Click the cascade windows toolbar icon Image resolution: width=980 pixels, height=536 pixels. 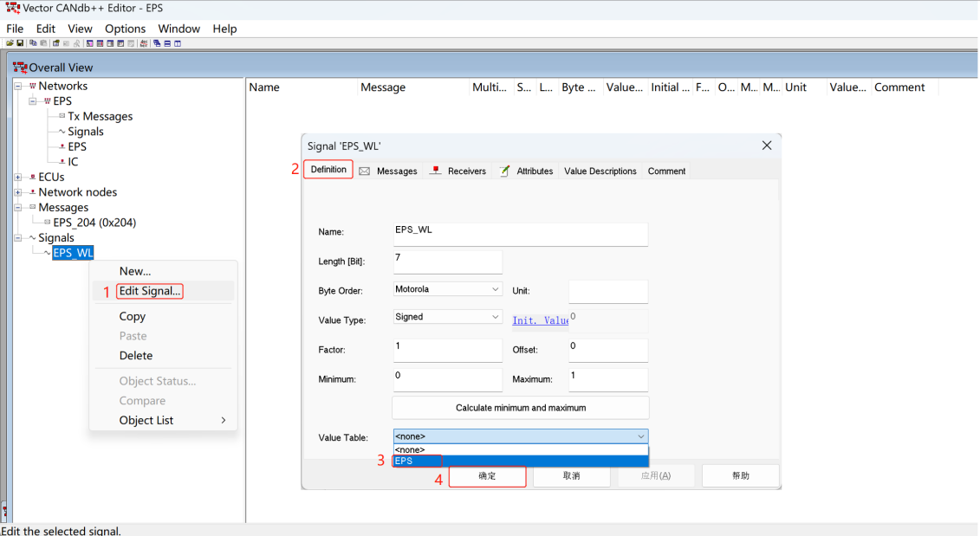tap(158, 43)
